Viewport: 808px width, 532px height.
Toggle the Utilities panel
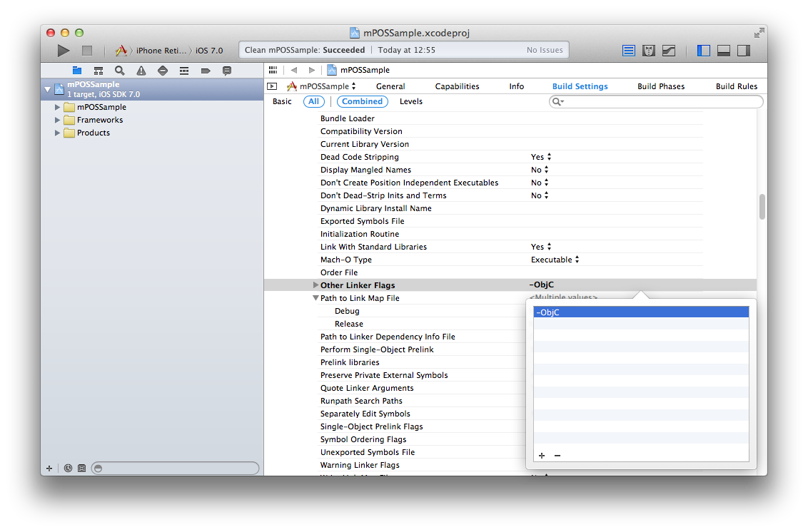click(744, 51)
